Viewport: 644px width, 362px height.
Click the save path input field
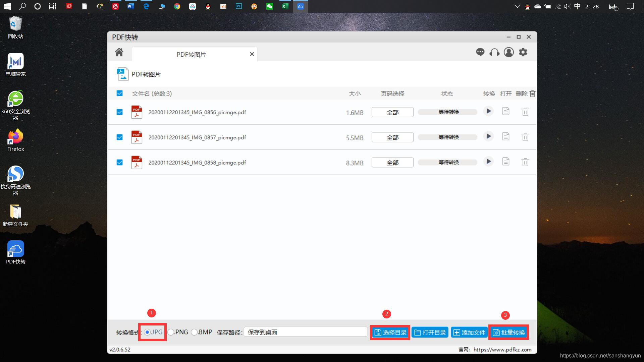[306, 332]
